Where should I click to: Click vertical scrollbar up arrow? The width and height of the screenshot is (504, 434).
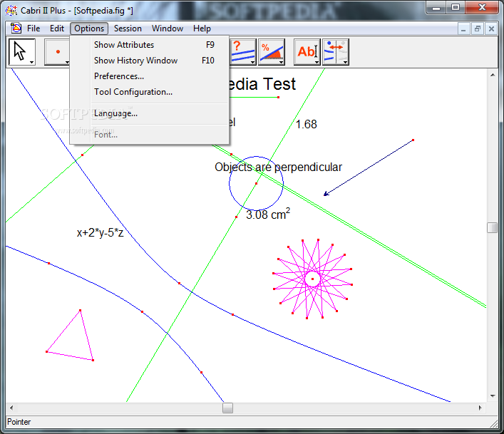(493, 75)
